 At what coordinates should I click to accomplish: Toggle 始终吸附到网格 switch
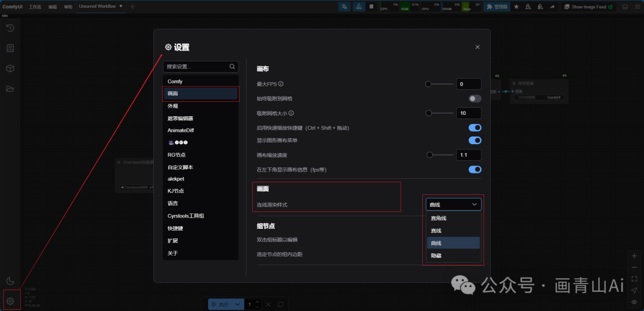(x=475, y=98)
